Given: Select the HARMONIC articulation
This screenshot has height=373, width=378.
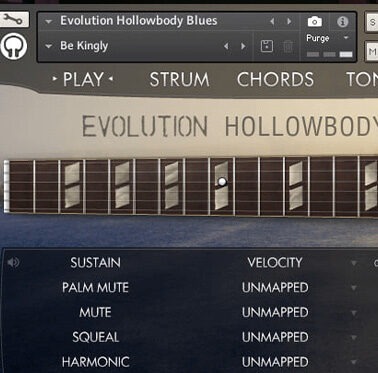Looking at the screenshot, I should pos(95,362).
